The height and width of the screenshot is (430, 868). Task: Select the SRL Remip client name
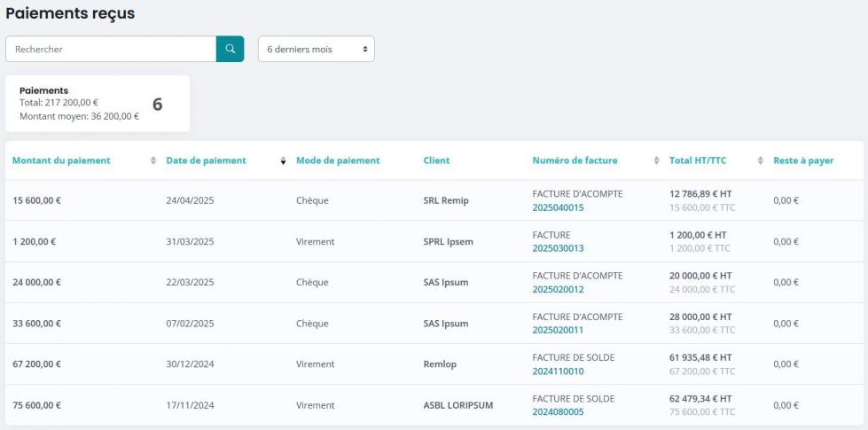pos(446,200)
